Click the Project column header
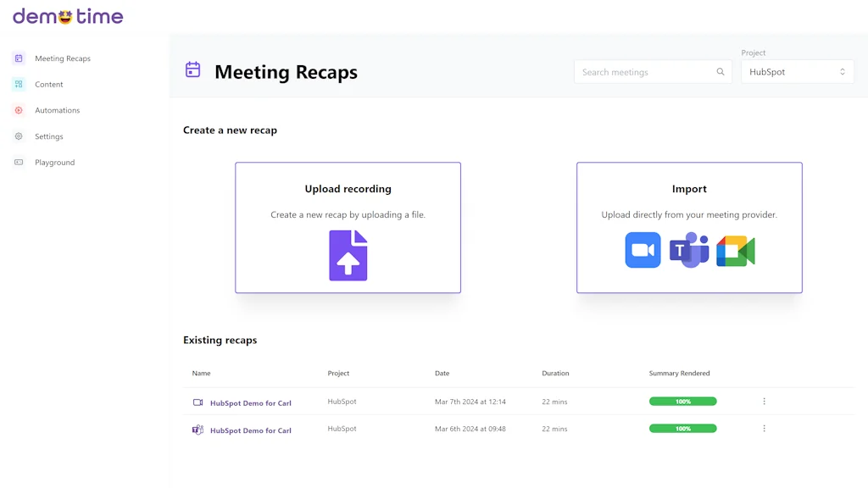 [338, 373]
